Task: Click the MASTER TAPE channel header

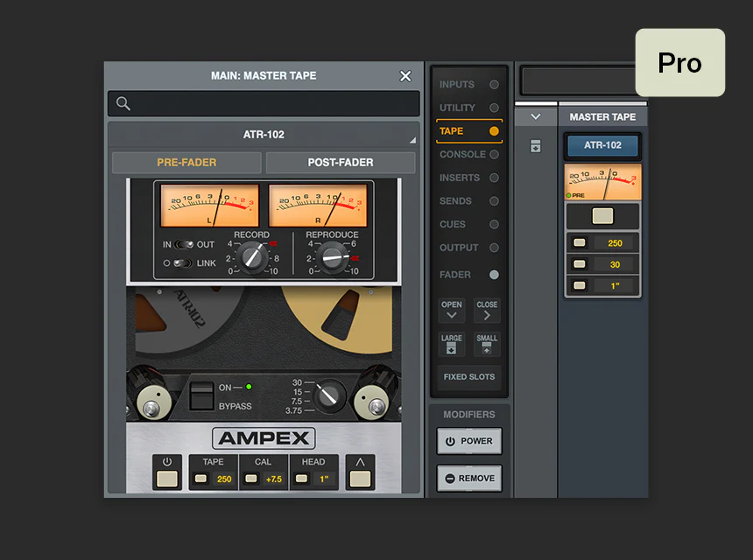Action: click(x=602, y=116)
